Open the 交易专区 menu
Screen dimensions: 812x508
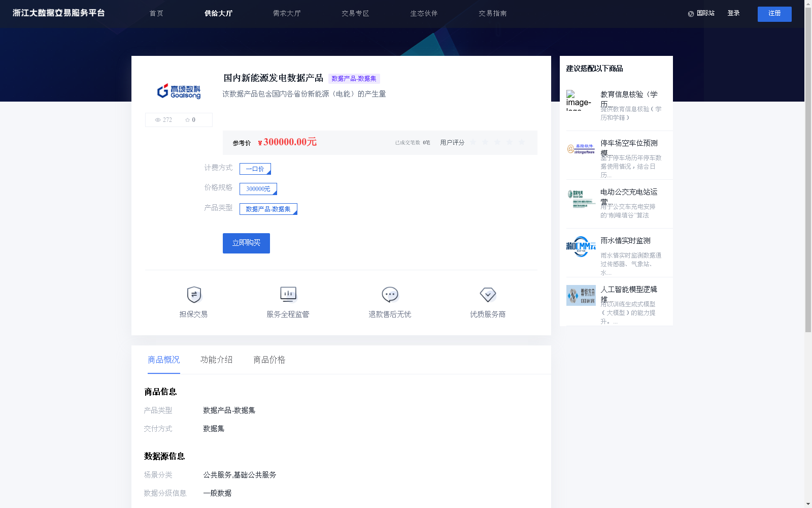[355, 14]
